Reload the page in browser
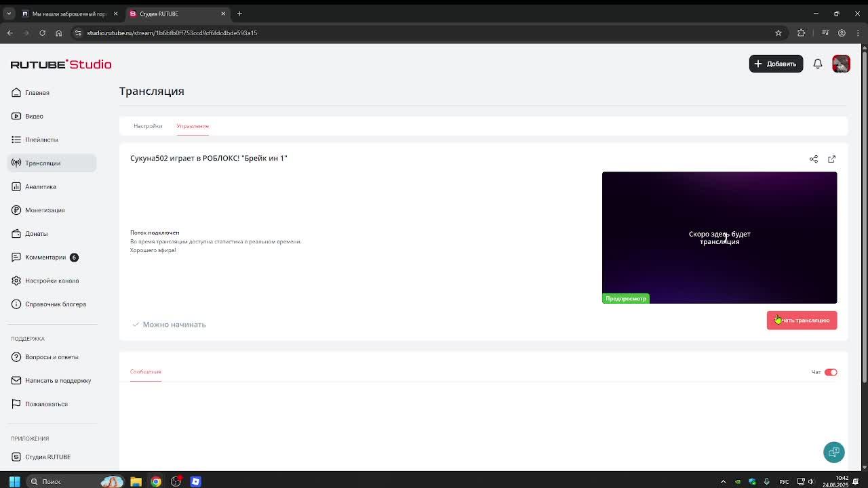Viewport: 868px width, 488px height. [x=42, y=33]
